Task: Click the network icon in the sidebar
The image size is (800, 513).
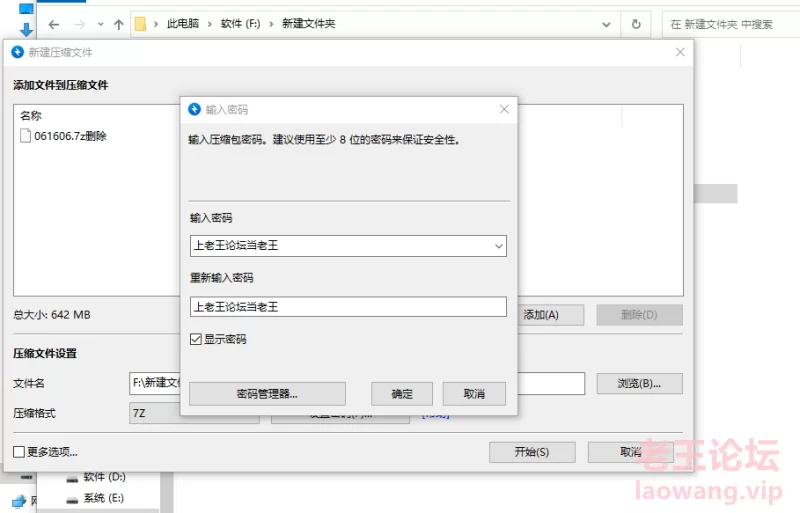Action: pyautogui.click(x=19, y=501)
